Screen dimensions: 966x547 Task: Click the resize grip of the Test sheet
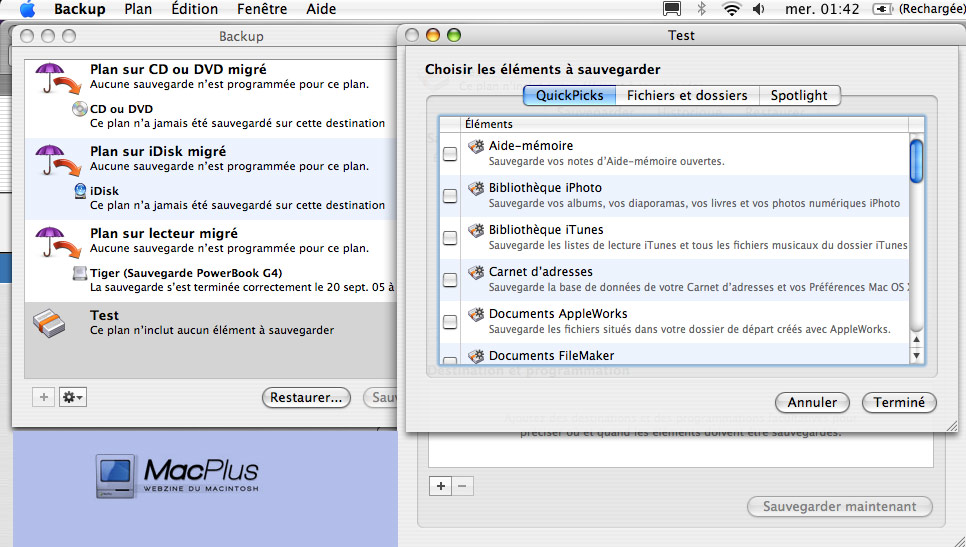pos(952,426)
